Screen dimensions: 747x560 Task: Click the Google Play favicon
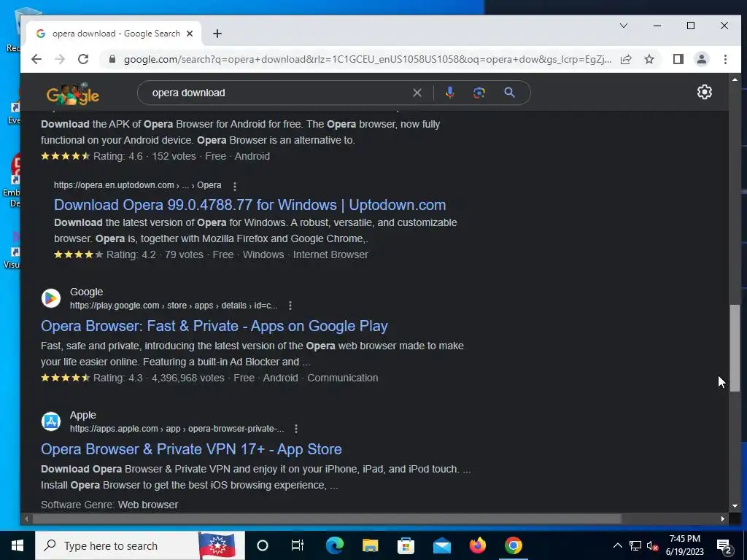tap(51, 298)
